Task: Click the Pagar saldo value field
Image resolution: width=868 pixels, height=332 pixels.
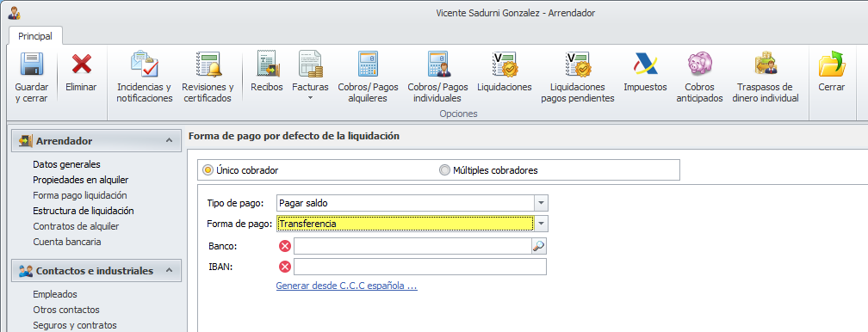Action: [x=406, y=203]
